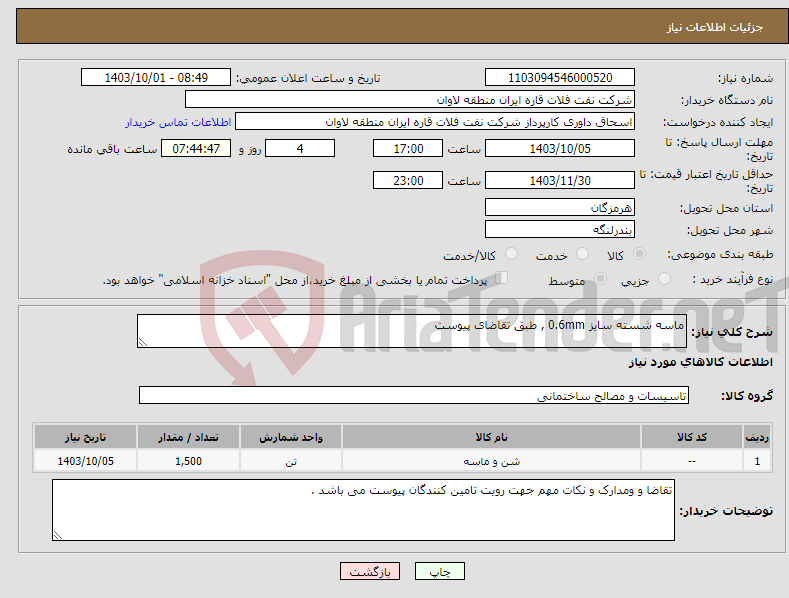Click the quantity cell 1,500
This screenshot has width=789, height=598.
coord(188,461)
